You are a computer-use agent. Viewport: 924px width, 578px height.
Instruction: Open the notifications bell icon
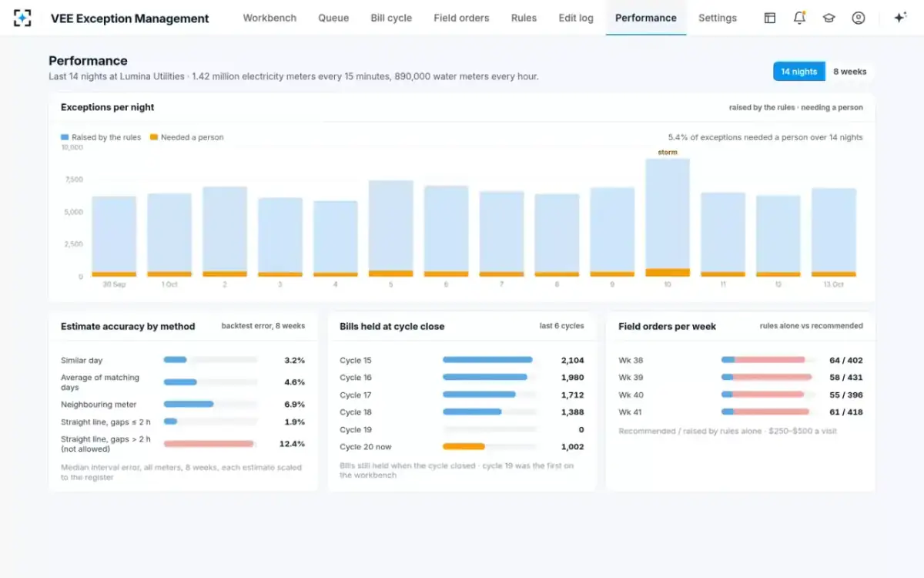pyautogui.click(x=799, y=18)
